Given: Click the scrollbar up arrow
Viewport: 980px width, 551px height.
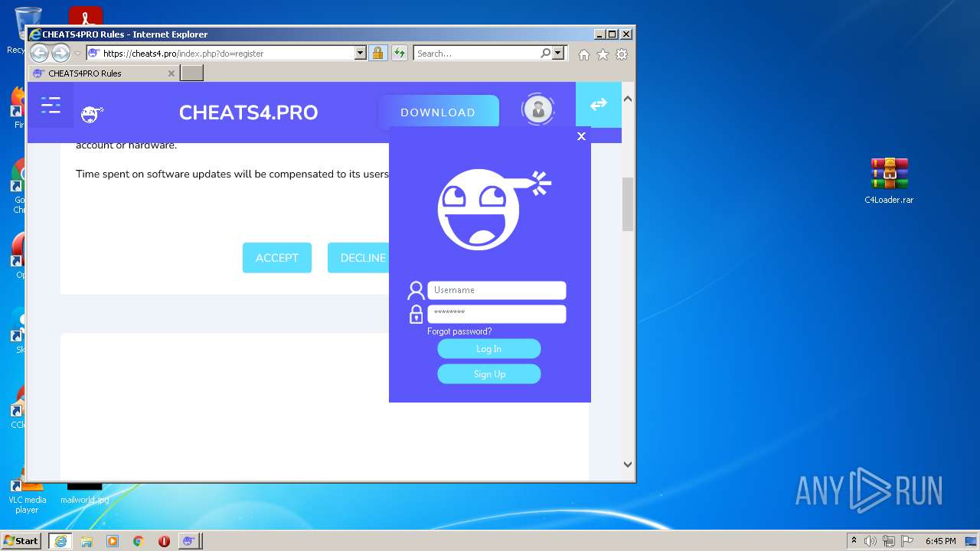Looking at the screenshot, I should [628, 99].
